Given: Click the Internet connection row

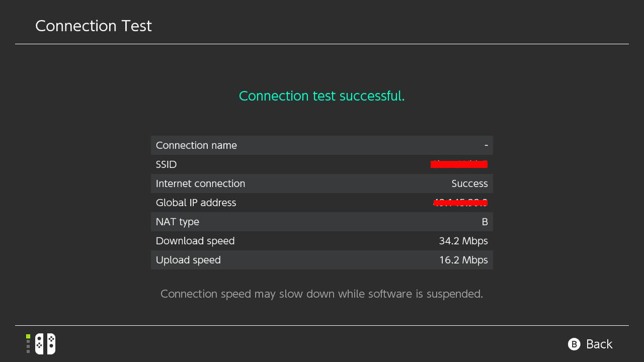Looking at the screenshot, I should (x=322, y=184).
